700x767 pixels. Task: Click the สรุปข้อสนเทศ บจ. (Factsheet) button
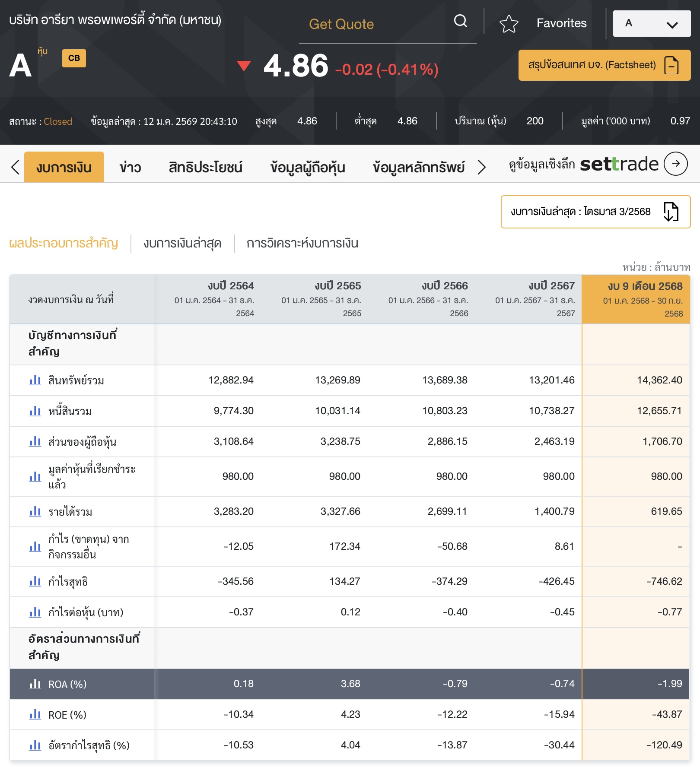605,65
